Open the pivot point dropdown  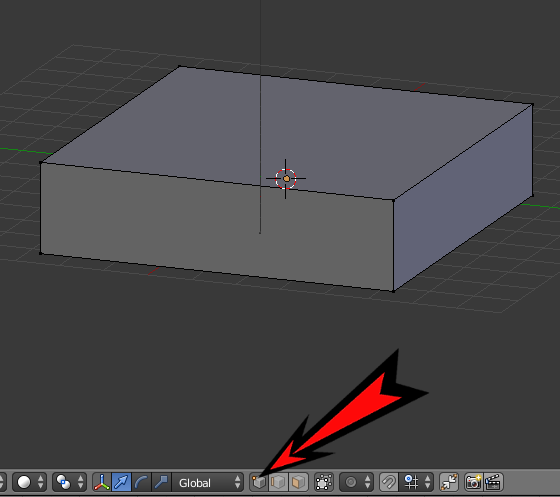pos(70,482)
